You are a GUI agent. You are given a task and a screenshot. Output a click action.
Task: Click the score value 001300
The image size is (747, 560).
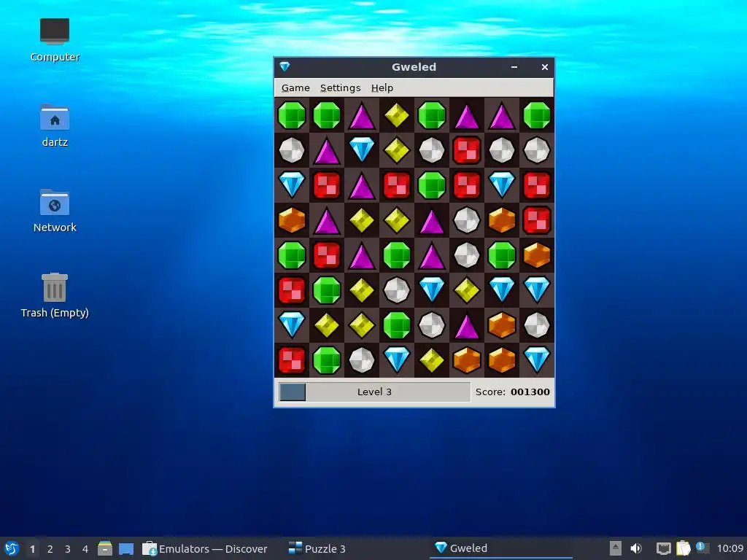(530, 392)
